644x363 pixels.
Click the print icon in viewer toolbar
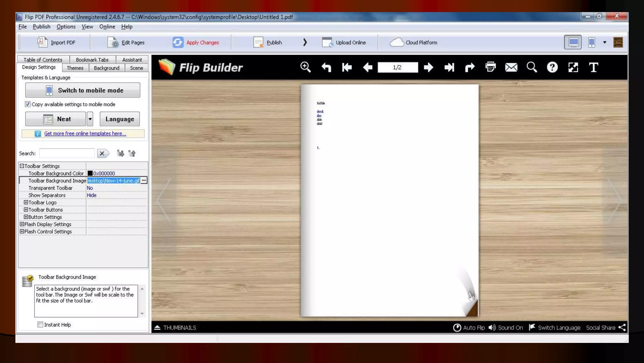click(490, 67)
